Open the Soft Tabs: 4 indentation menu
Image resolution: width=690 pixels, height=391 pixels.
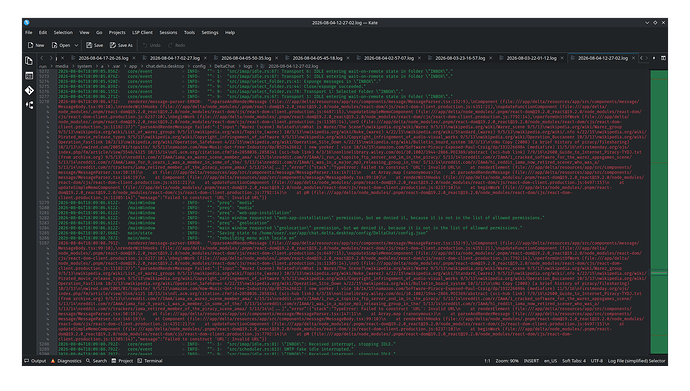(574, 361)
